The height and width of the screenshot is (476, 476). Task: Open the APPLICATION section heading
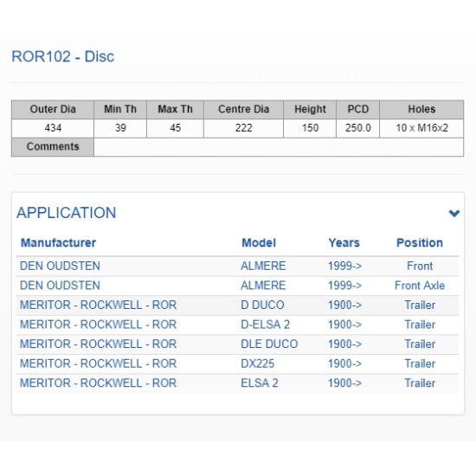click(66, 213)
